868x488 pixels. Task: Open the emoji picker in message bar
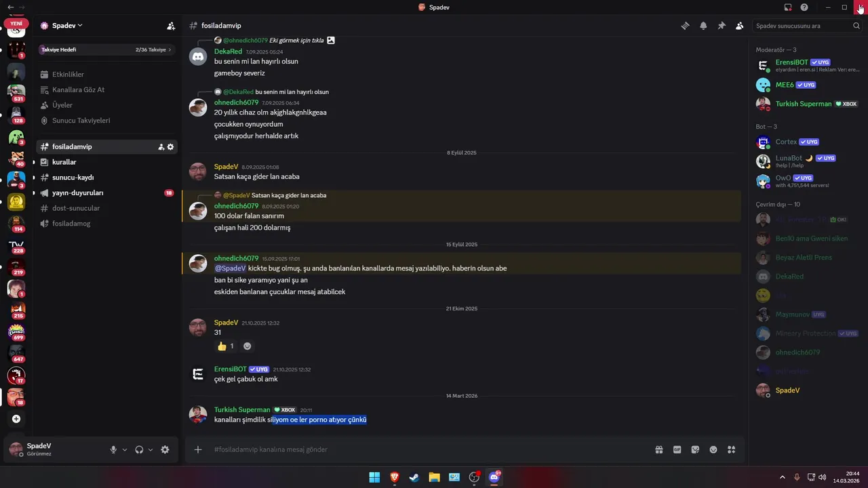tap(713, 449)
